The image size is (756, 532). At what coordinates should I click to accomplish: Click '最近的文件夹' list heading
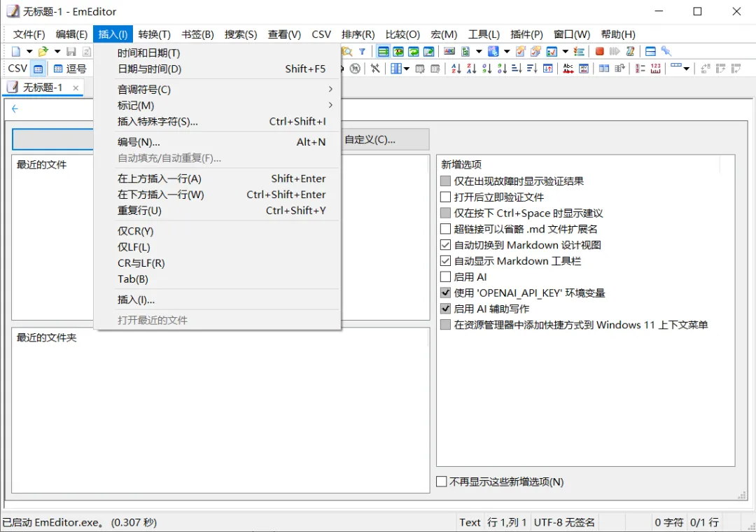coord(47,337)
